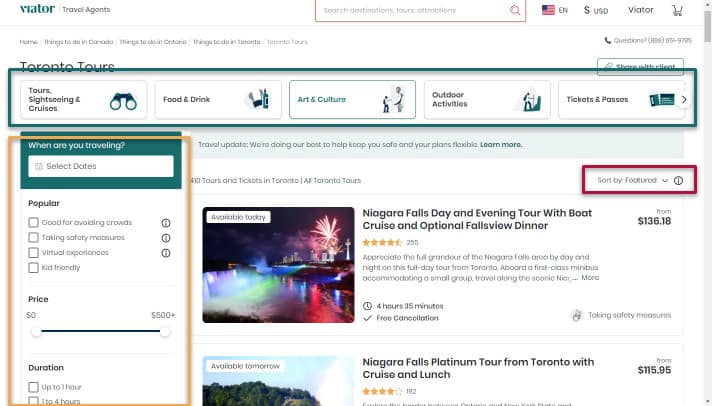Select Tours, Sightseeing & Cruises category
Image resolution: width=712 pixels, height=406 pixels.
[x=84, y=99]
